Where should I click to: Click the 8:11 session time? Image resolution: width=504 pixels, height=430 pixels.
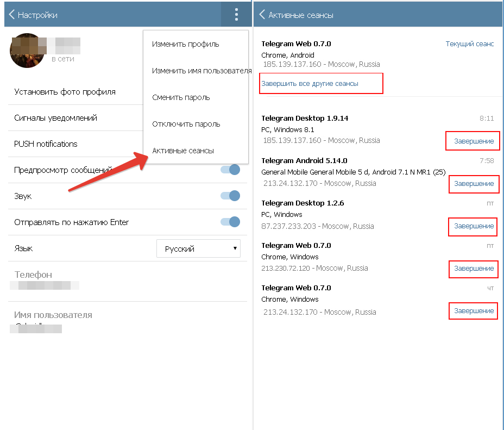tap(487, 119)
